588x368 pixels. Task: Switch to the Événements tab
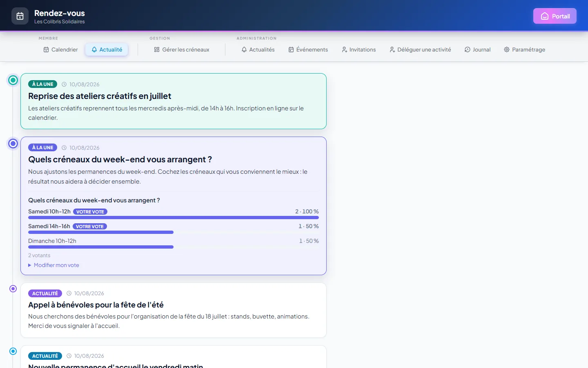[308, 49]
